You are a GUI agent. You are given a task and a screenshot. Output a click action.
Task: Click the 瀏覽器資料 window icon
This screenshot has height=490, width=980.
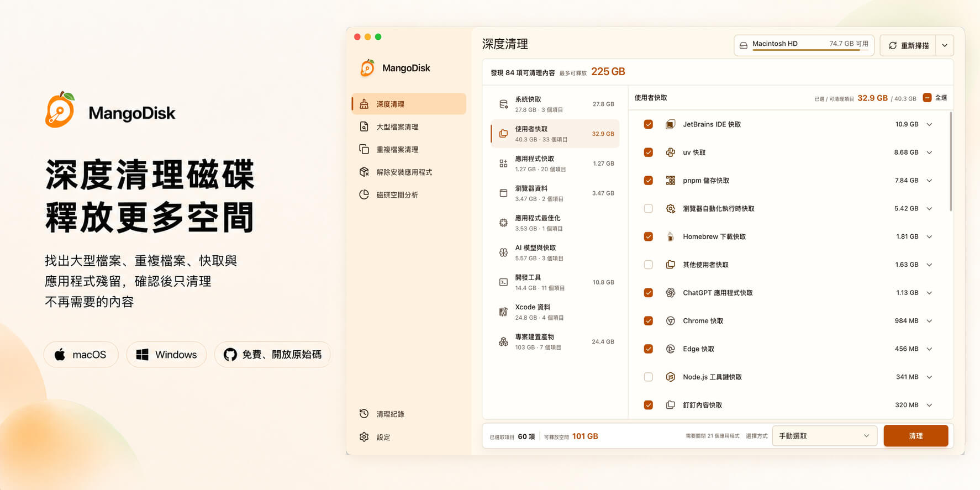tap(503, 193)
